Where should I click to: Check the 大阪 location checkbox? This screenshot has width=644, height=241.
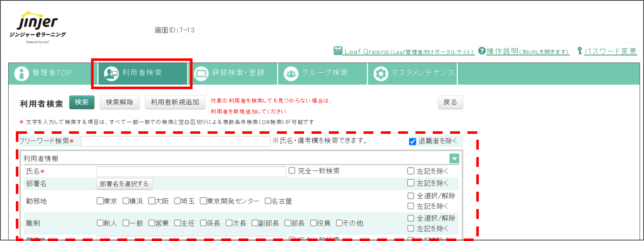[x=152, y=201]
